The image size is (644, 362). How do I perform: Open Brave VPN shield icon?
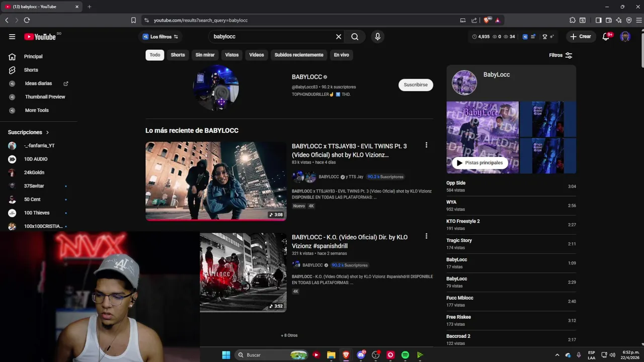click(x=629, y=20)
